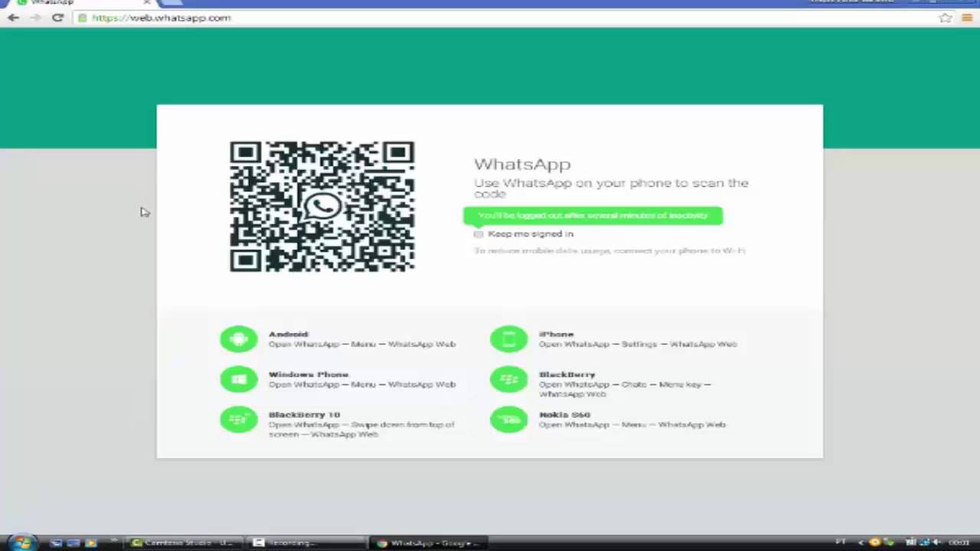Open the Chrome hamburger menu
This screenshot has height=551, width=980.
(x=967, y=18)
